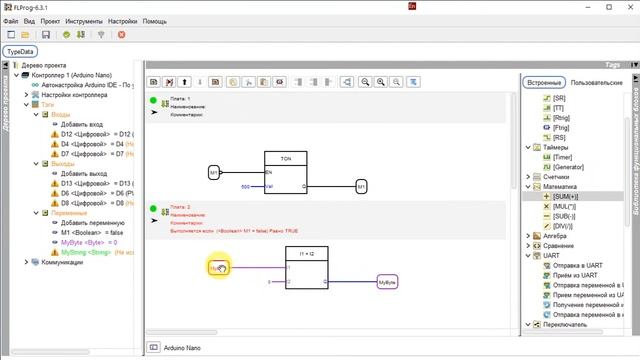
Task: Click the open project folder icon
Action: pyautogui.click(x=25, y=35)
